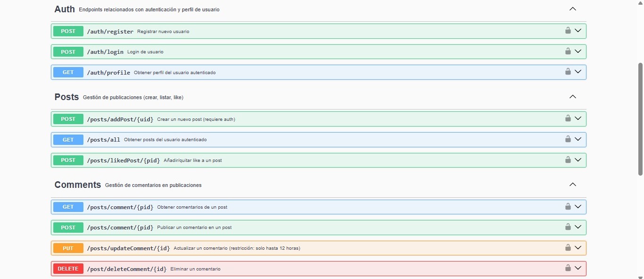Viewport: 644px width, 279px height.
Task: Click the padlock on POST /posts/likedPost/{pid}
Action: tap(568, 160)
